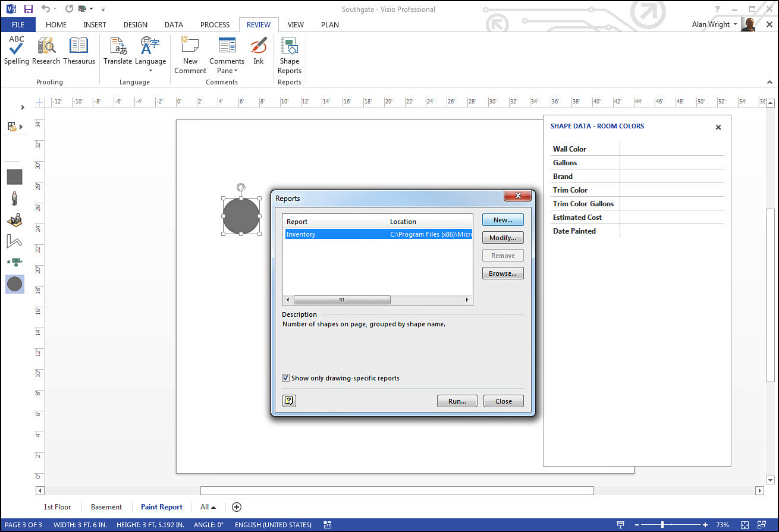
Task: Go to the 1st Floor page tab
Action: click(x=57, y=507)
